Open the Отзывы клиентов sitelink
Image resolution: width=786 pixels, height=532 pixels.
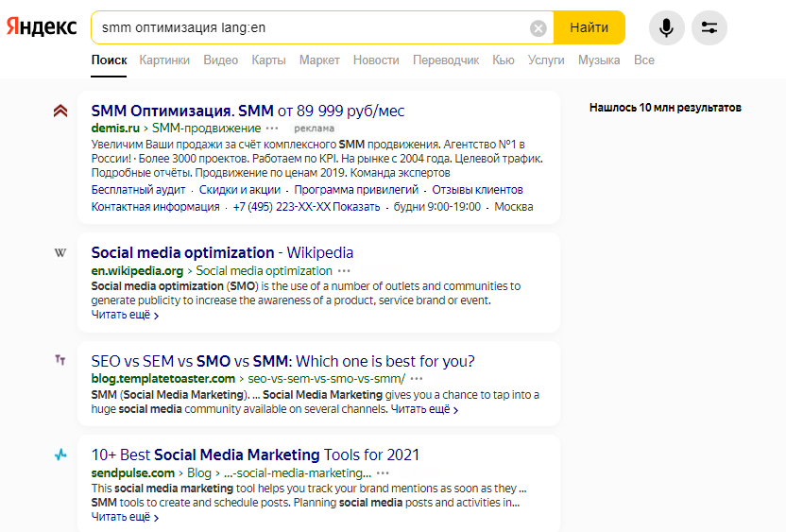point(477,190)
